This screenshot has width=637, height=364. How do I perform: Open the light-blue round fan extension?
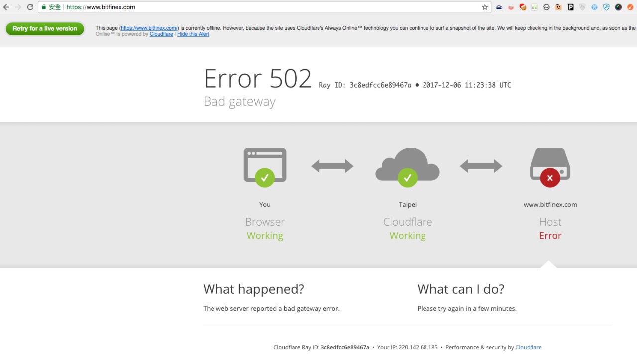(x=594, y=7)
